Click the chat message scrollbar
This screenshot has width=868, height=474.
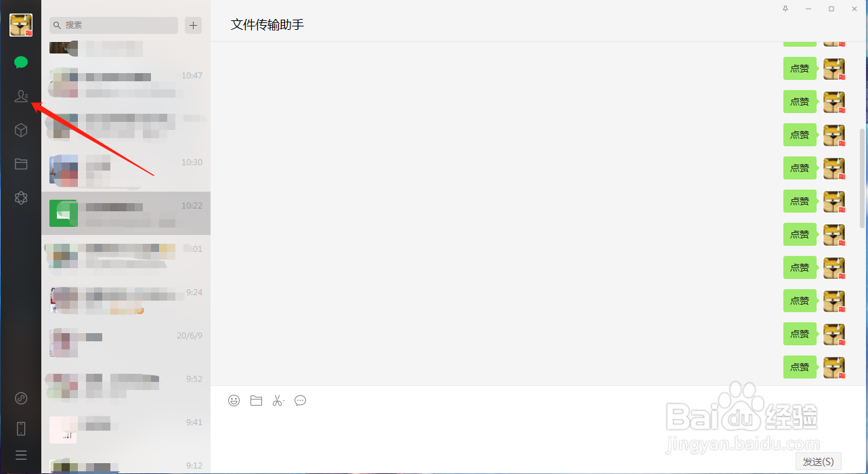[863, 177]
